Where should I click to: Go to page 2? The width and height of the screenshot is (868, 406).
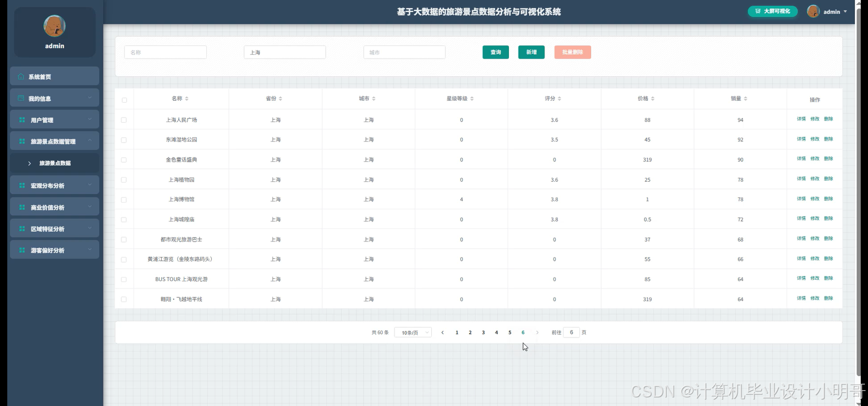click(470, 332)
